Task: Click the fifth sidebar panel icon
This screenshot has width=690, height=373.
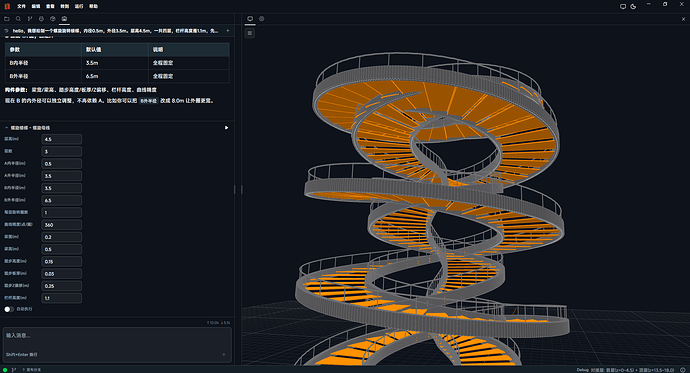Action: pyautogui.click(x=52, y=19)
